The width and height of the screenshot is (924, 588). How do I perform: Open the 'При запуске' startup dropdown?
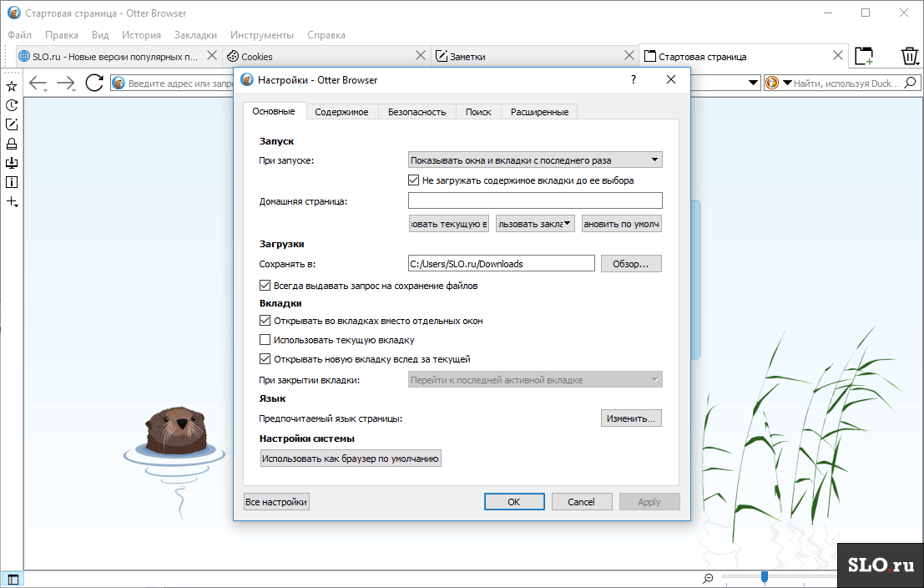tap(535, 160)
